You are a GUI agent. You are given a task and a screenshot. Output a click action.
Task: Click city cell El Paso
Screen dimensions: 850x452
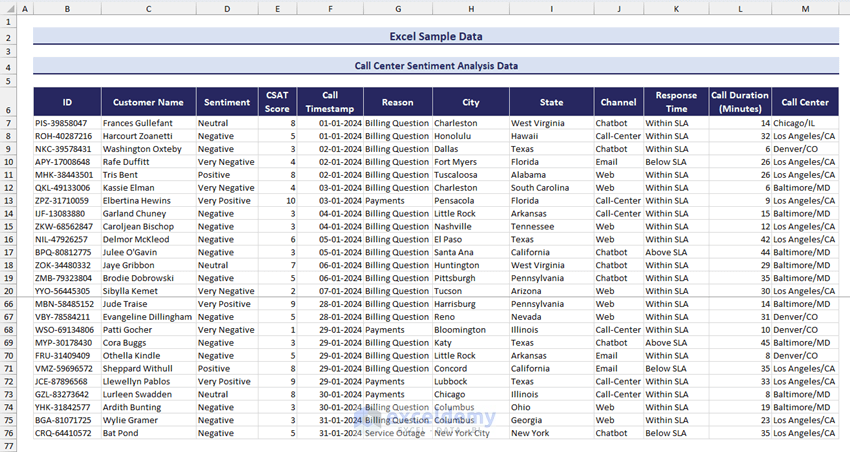471,240
